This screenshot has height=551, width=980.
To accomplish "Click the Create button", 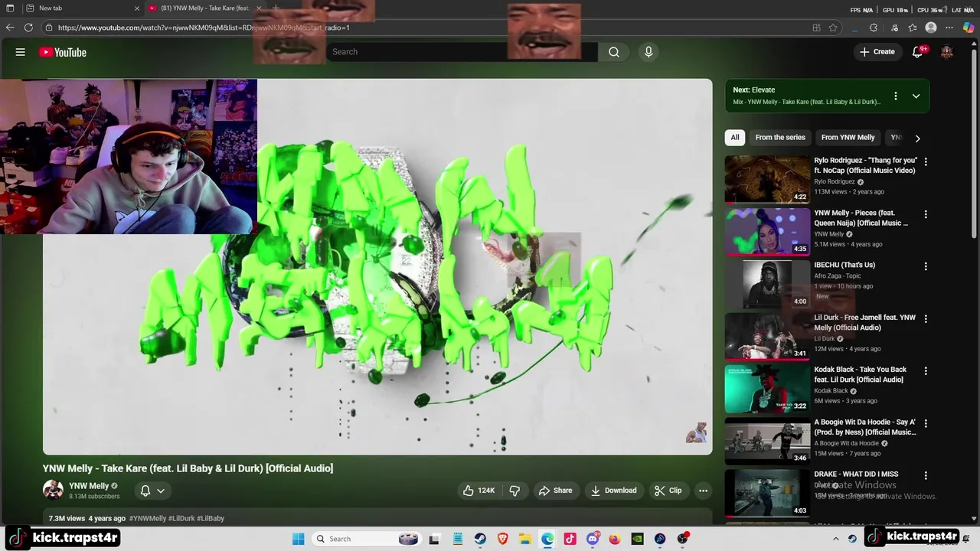I will (877, 52).
